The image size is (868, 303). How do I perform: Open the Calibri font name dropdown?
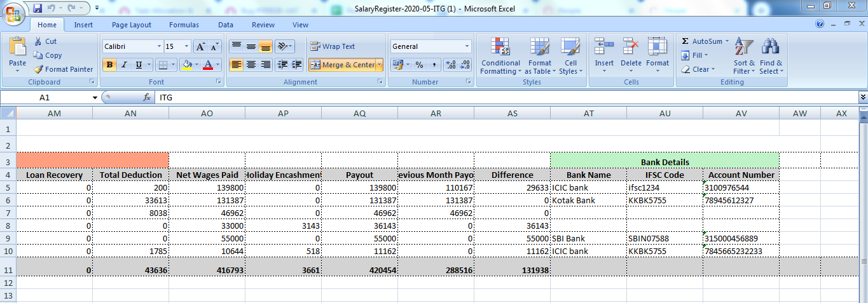(x=159, y=46)
